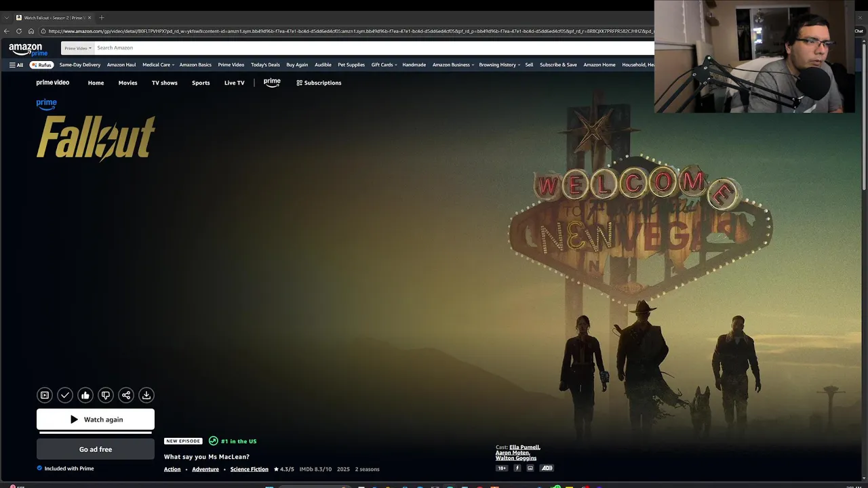868x488 pixels.
Task: Focus the Search Amazon field
Action: pyautogui.click(x=373, y=48)
